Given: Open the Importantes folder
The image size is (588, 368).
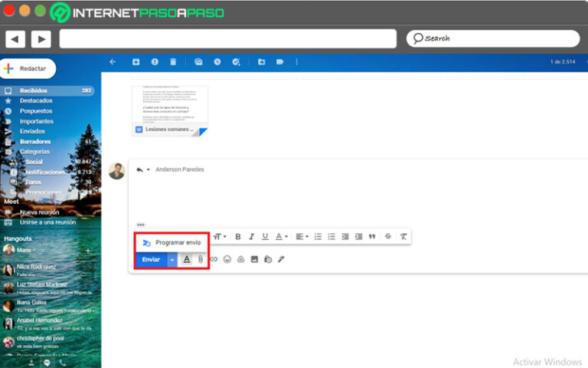Looking at the screenshot, I should tap(37, 121).
